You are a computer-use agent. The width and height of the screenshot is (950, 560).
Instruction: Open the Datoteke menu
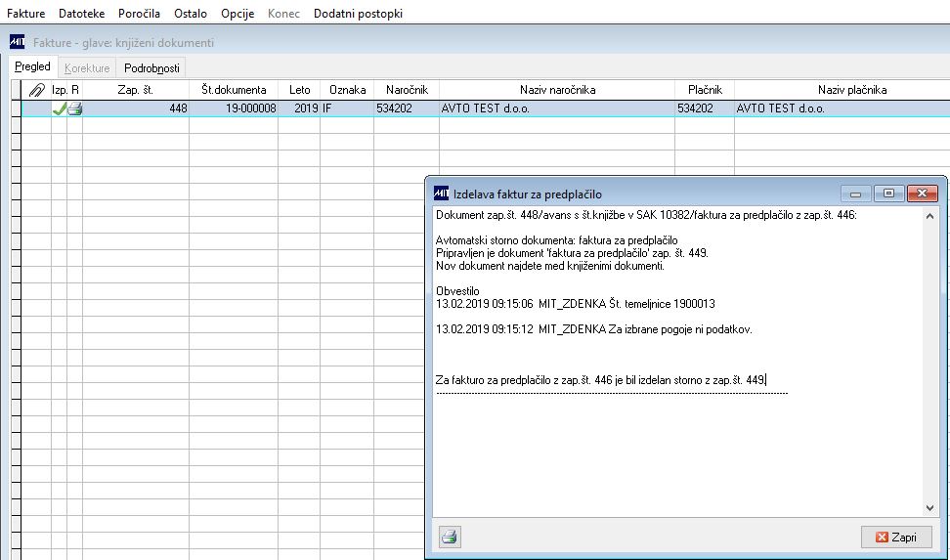tap(82, 14)
